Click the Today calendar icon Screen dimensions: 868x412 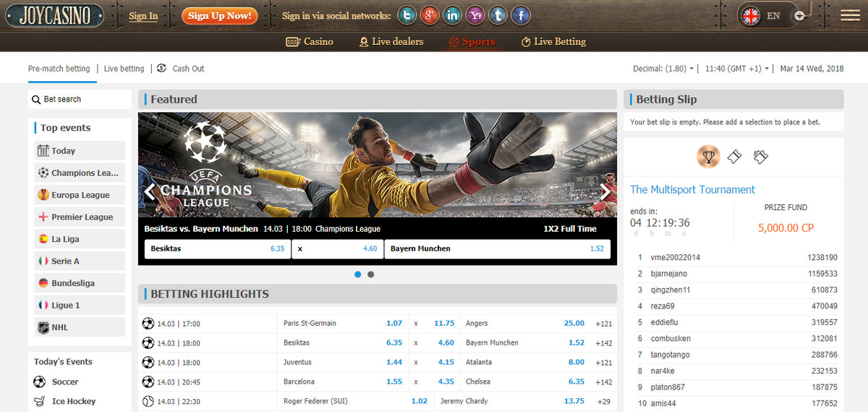[43, 151]
